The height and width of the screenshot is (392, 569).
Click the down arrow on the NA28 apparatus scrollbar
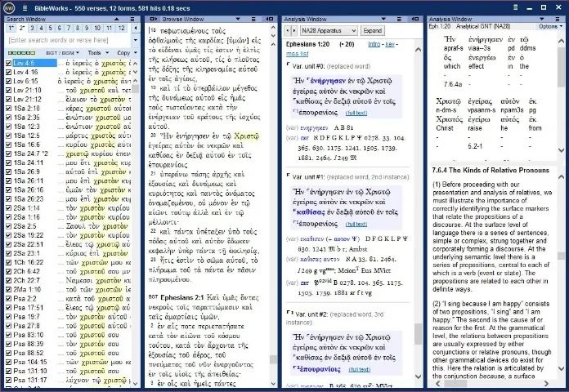point(418,376)
